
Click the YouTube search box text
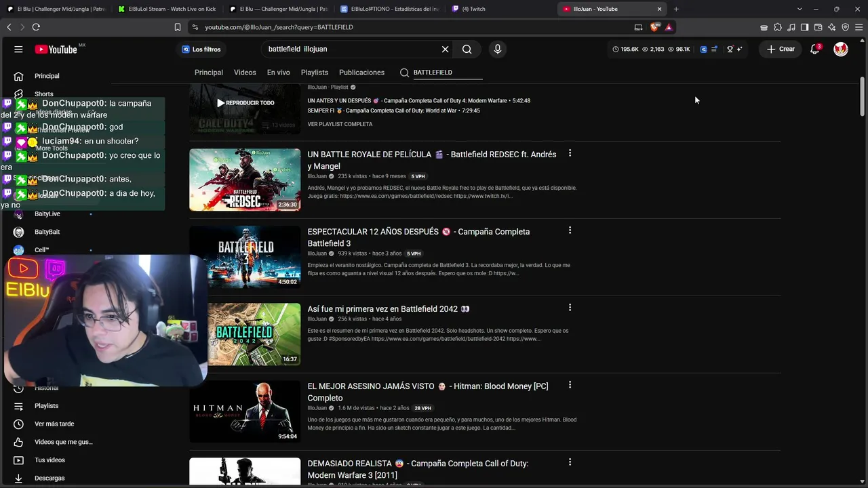point(298,49)
